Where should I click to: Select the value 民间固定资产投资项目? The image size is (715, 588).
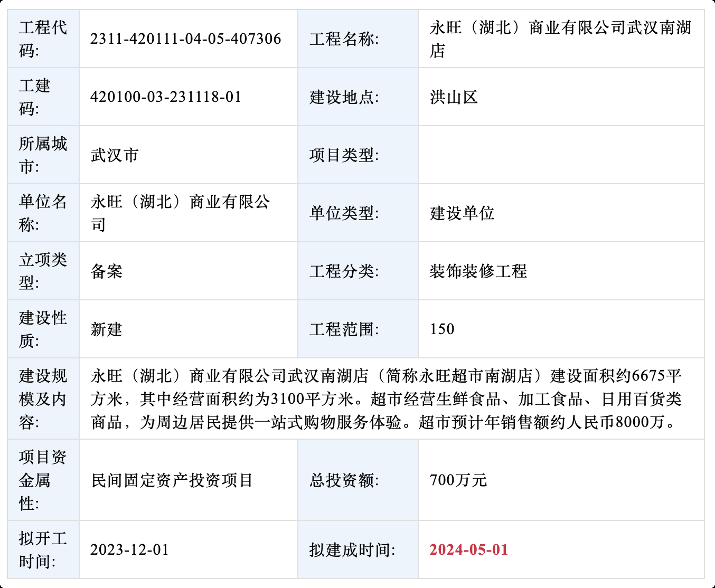click(x=172, y=480)
